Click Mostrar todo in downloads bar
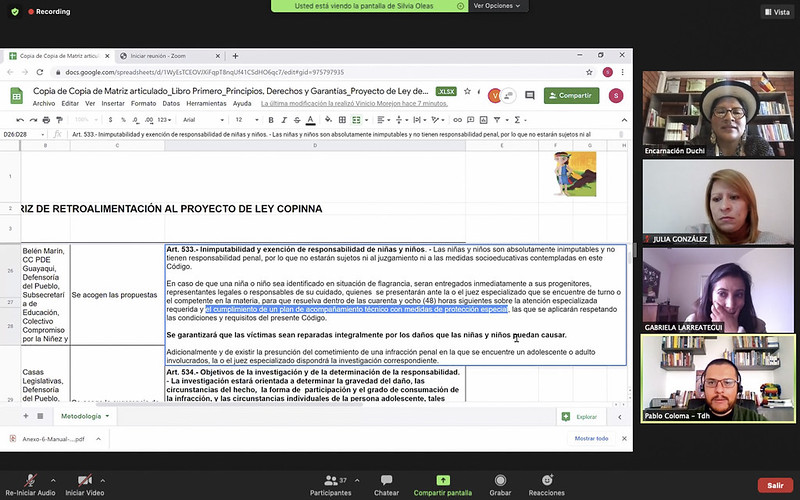Viewport: 800px width, 500px height. [x=591, y=438]
